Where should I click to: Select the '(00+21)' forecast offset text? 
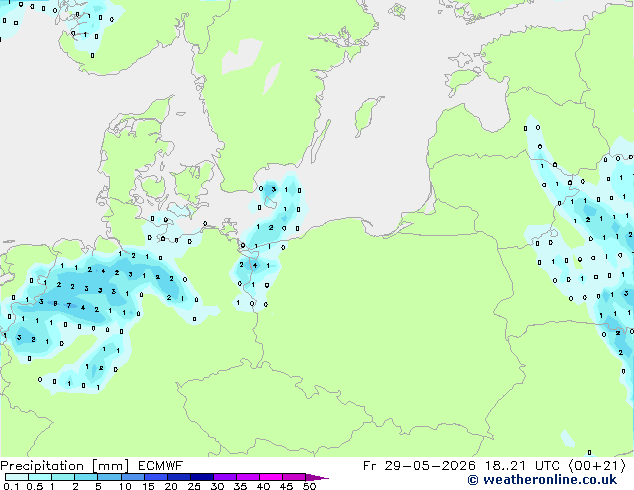coord(597,466)
